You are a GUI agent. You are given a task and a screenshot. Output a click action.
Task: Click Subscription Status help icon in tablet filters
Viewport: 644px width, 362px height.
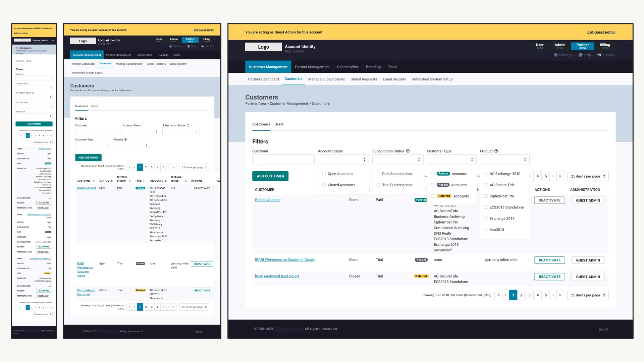188,126
